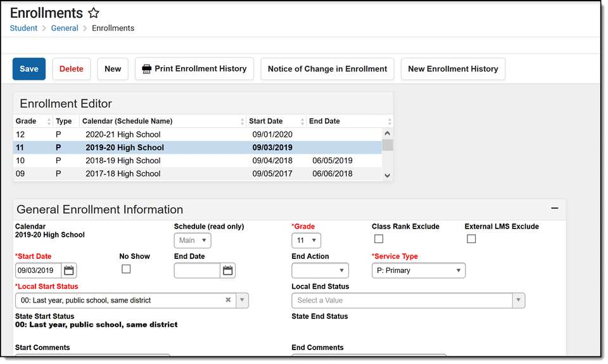Expand the Local End Status dropdown arrow

(x=519, y=300)
